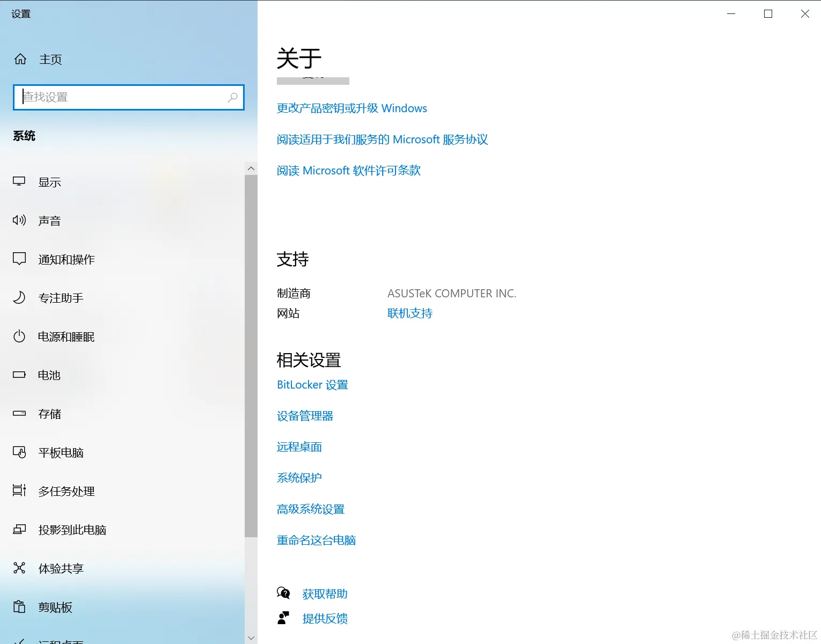Click the Power and sleep icon
This screenshot has width=821, height=644.
click(19, 336)
